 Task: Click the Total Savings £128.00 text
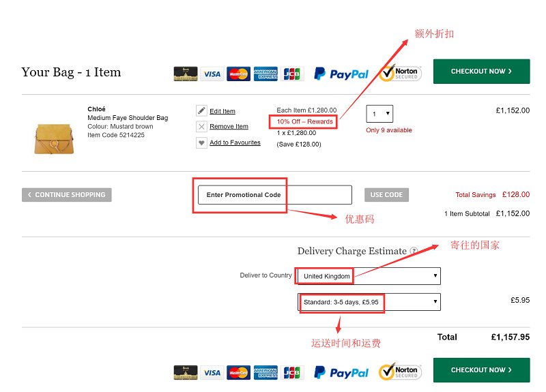[x=492, y=195]
